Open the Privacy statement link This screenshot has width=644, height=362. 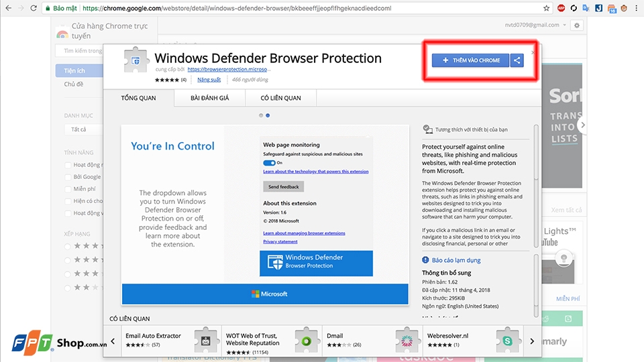[x=280, y=242]
